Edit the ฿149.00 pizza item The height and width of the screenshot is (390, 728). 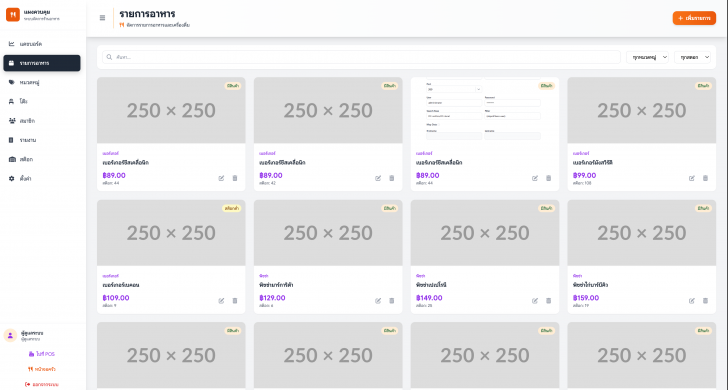point(535,301)
